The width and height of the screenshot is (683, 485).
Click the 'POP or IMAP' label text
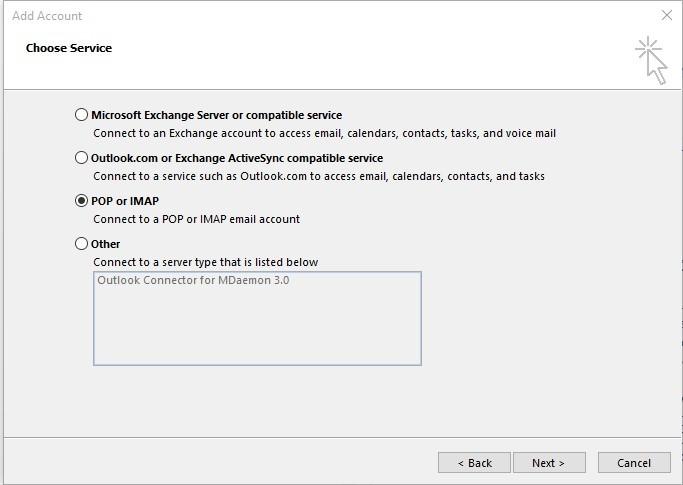point(125,201)
